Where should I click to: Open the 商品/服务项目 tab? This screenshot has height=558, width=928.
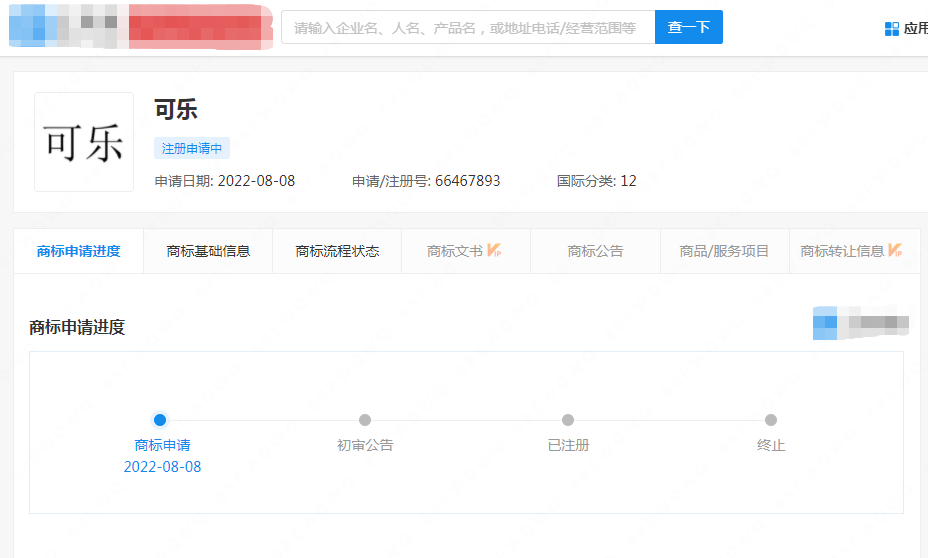click(724, 252)
